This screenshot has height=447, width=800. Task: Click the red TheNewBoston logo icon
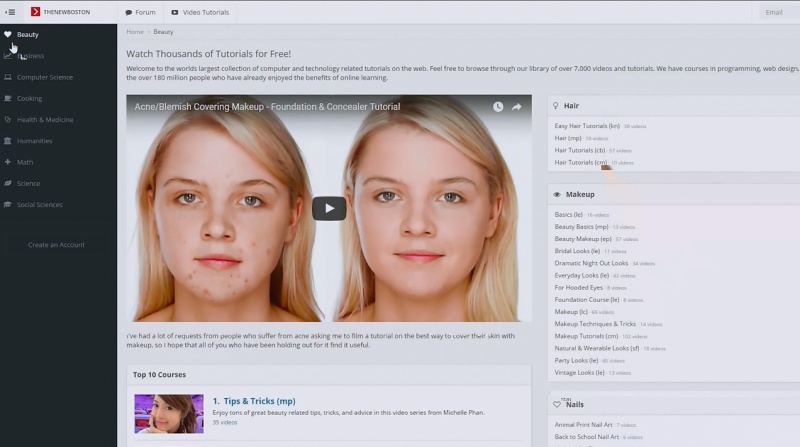[x=36, y=12]
